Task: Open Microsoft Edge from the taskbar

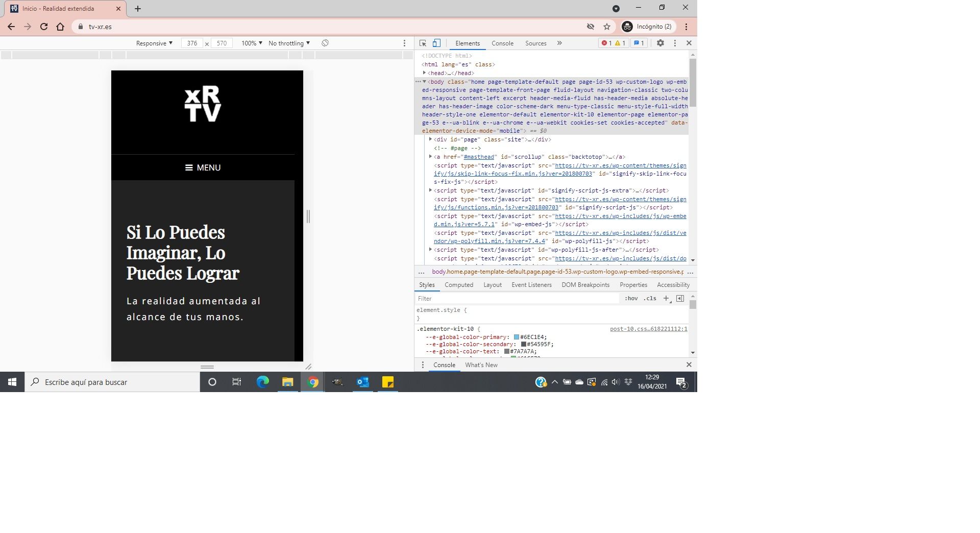Action: [262, 382]
